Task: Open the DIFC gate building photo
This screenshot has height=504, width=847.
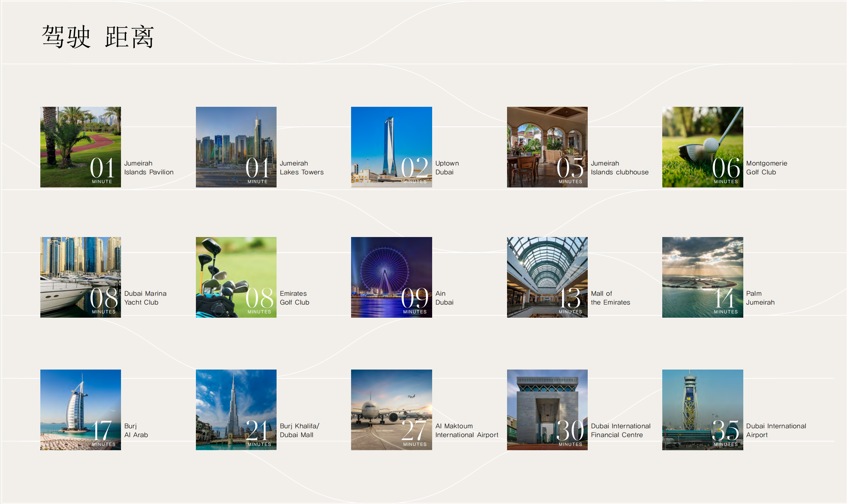Action: [x=547, y=410]
